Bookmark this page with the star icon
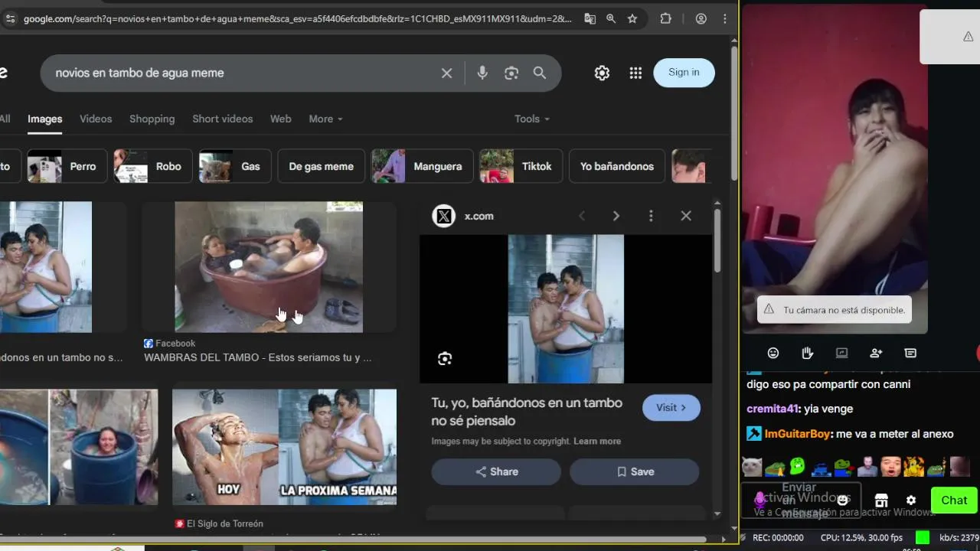This screenshot has height=551, width=980. (x=632, y=19)
